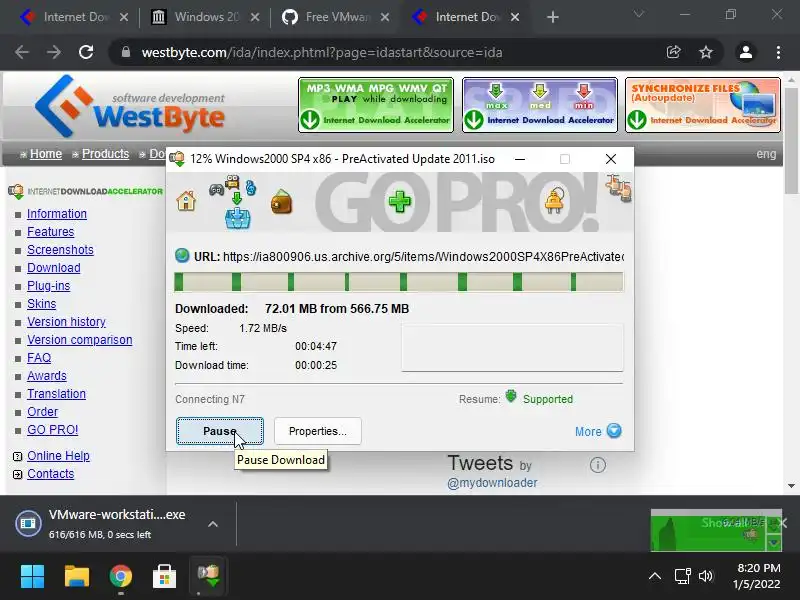
Task: Open the Translation link
Action: (56, 394)
